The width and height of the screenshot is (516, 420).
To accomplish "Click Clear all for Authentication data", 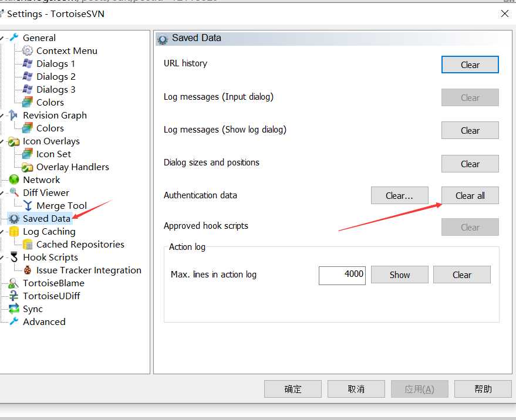I will click(470, 196).
